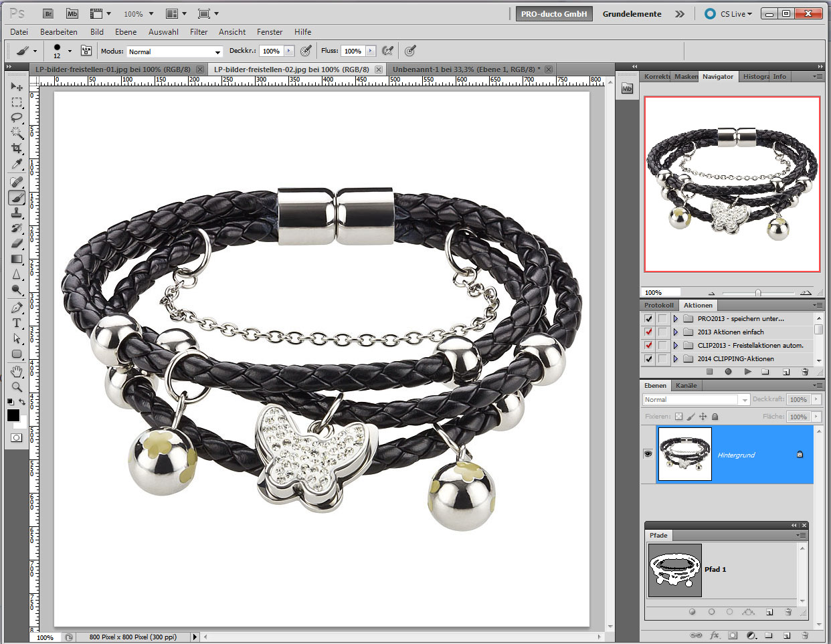Select the Crop tool
This screenshot has width=831, height=644.
17,148
